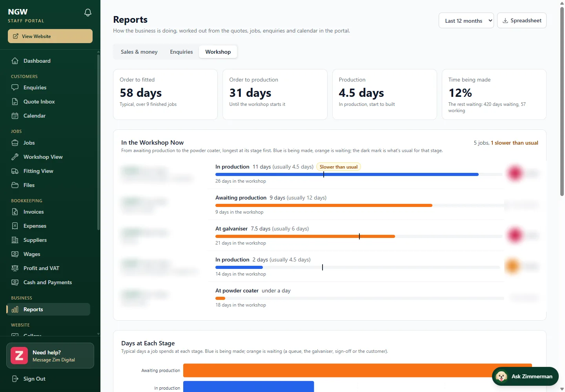
Task: Click the At galvaniser orange progress bar
Action: [x=305, y=236]
